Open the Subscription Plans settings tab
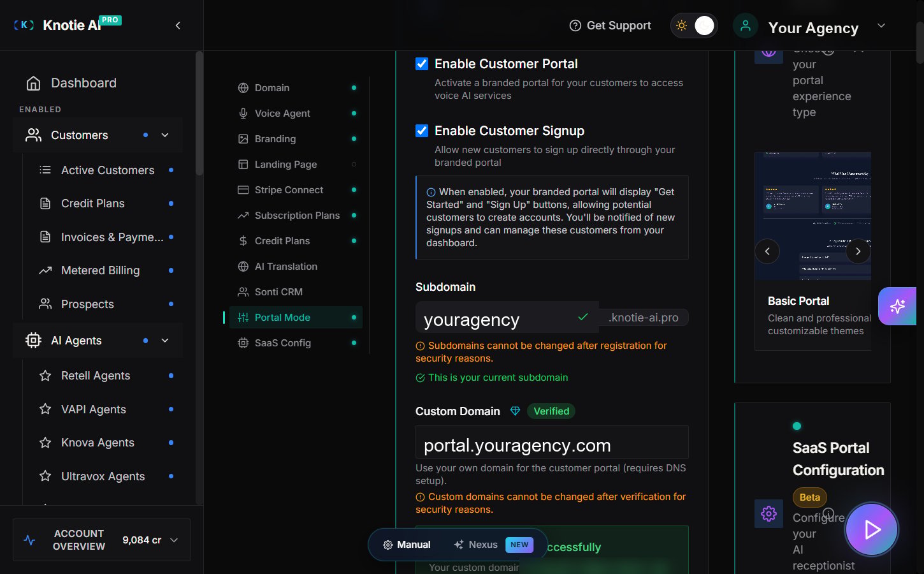Image resolution: width=924 pixels, height=574 pixels. point(296,216)
